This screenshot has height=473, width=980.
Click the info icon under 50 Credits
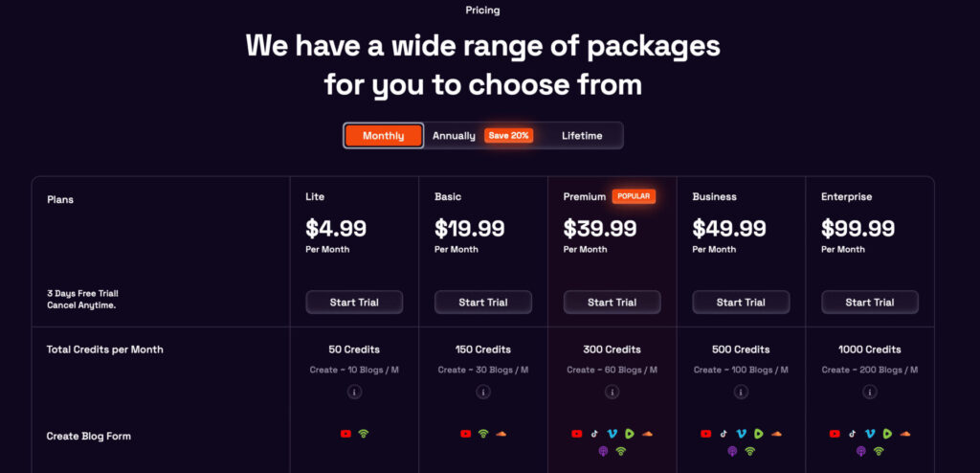pos(354,392)
